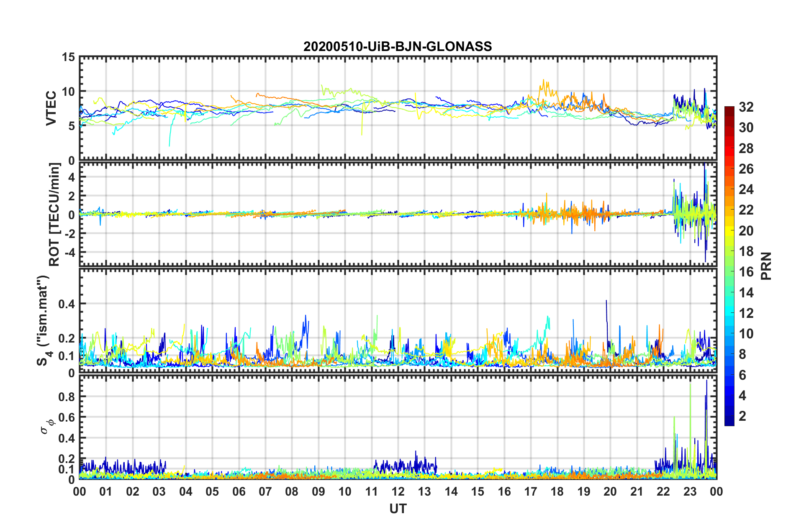Screen dimensions: 796x532
Task: Click x-axis hour label 03
Action: (159, 491)
